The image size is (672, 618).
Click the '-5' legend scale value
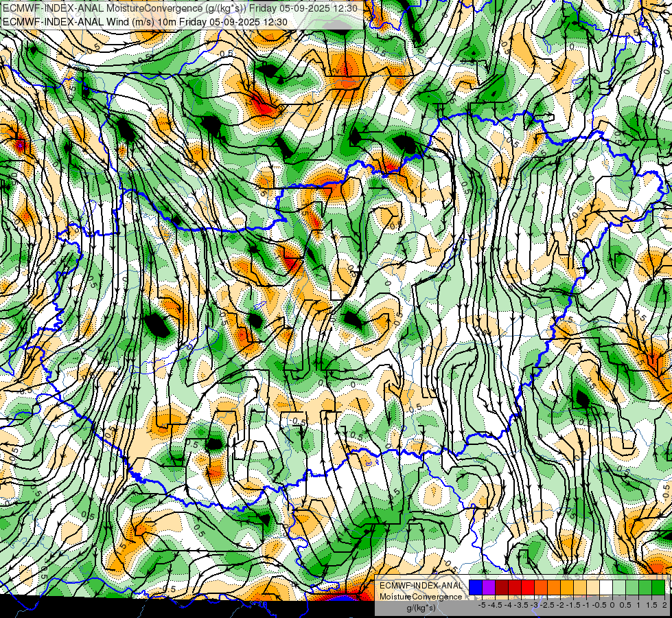(482, 605)
